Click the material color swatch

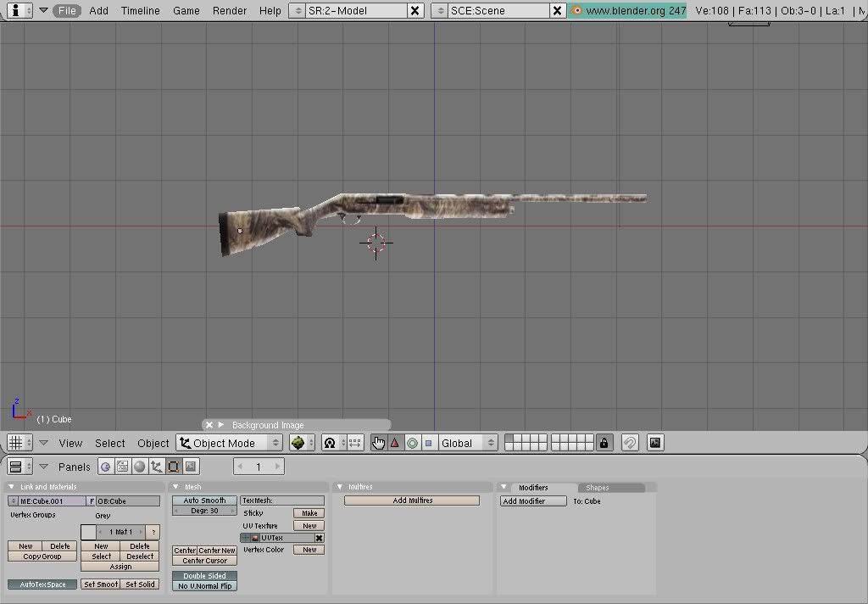click(88, 532)
